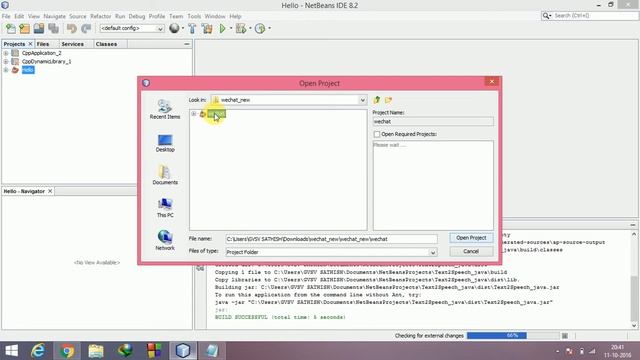Click the New Project toolbar icon

click(24, 29)
